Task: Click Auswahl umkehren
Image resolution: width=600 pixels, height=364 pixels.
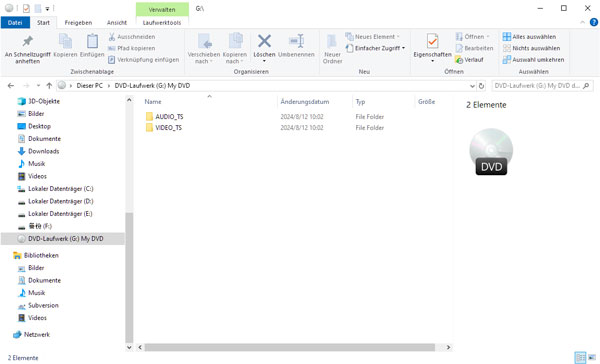Action: [x=533, y=60]
